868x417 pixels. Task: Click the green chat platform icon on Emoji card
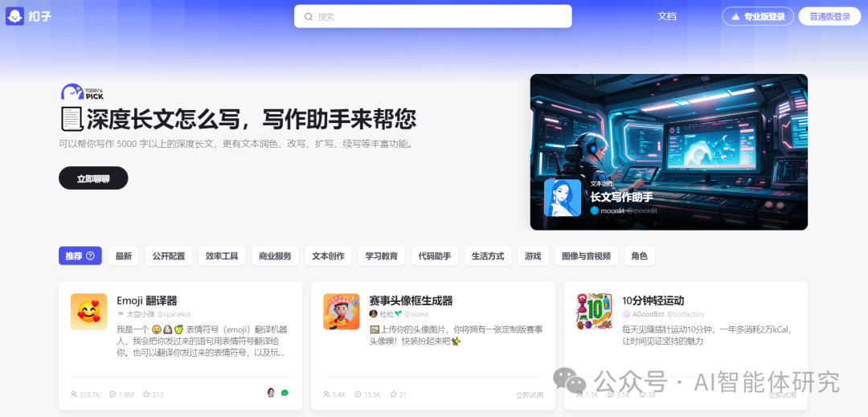[x=285, y=393]
